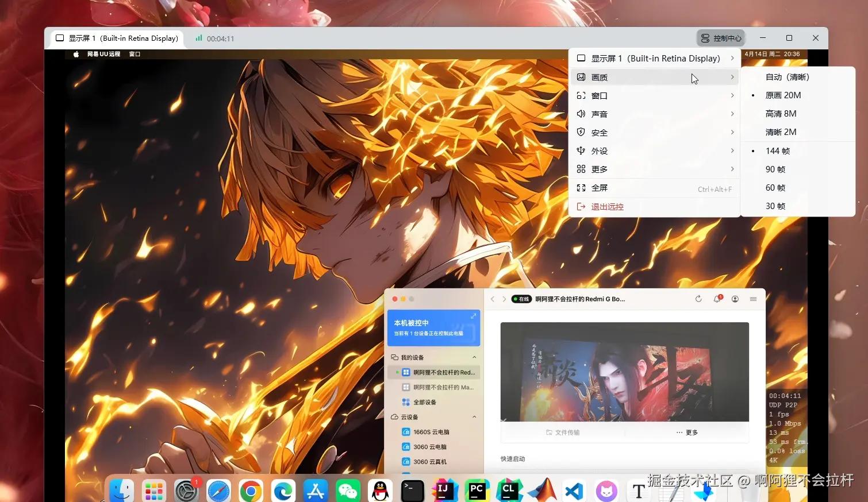Select 高清 8M quality option
Screen dimensions: 868x502
798,114
